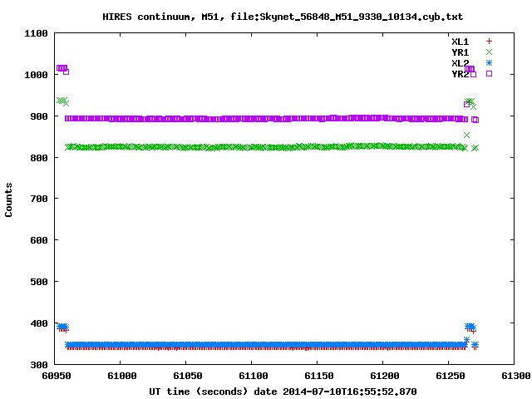Click y-axis tick label 900
The image size is (532, 399).
point(39,116)
